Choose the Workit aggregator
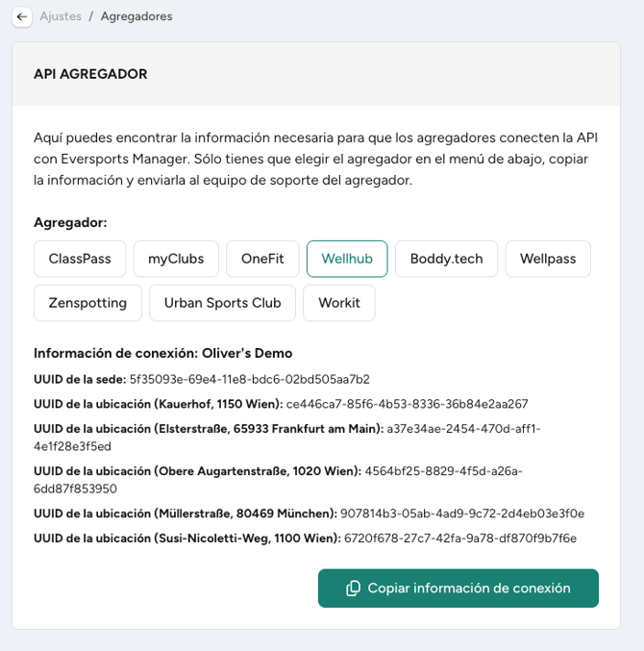This screenshot has width=644, height=651. pos(339,303)
